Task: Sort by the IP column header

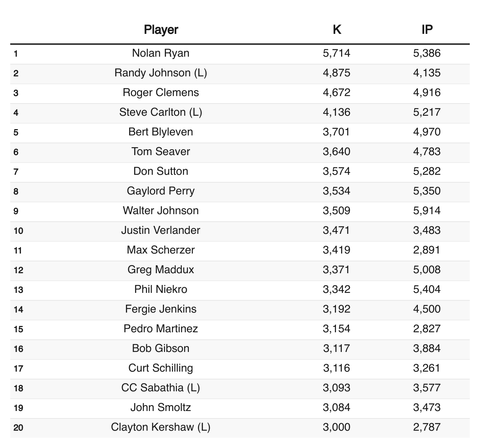Action: [427, 30]
